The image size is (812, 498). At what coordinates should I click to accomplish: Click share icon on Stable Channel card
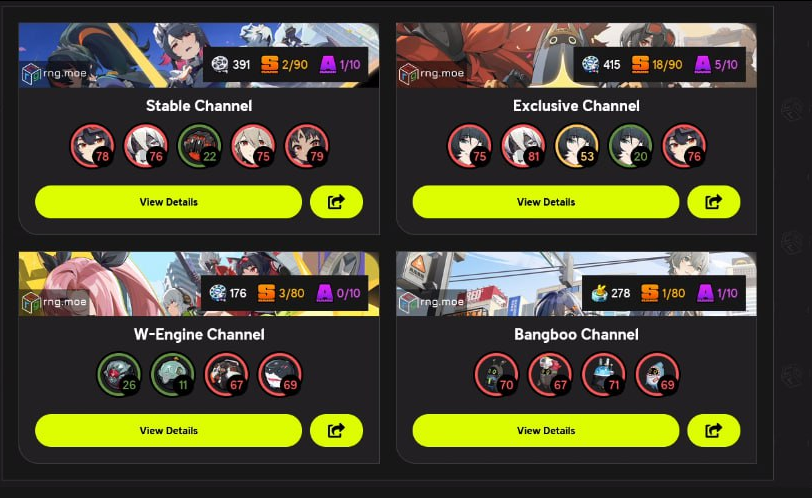(x=336, y=201)
